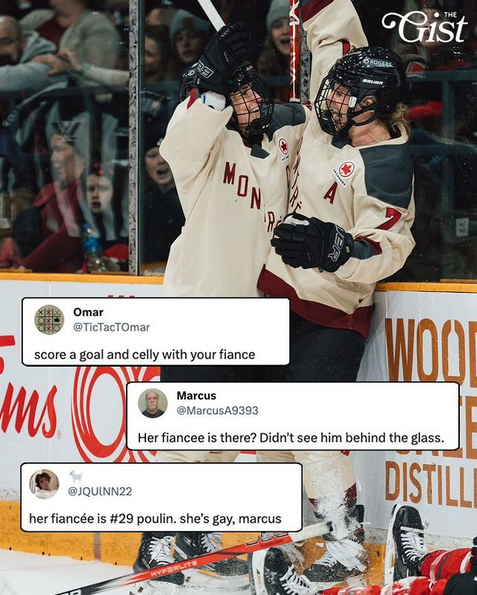
Task: Click the Marcus display name
Action: pos(196,396)
